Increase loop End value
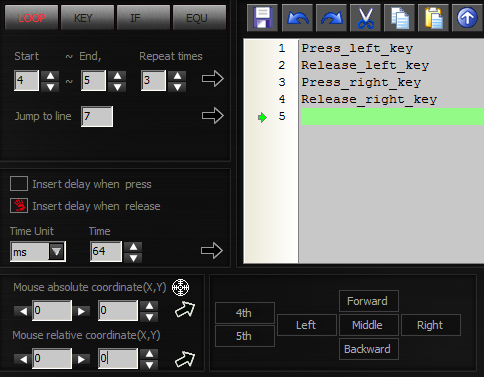Image resolution: width=484 pixels, height=377 pixels. click(x=117, y=76)
